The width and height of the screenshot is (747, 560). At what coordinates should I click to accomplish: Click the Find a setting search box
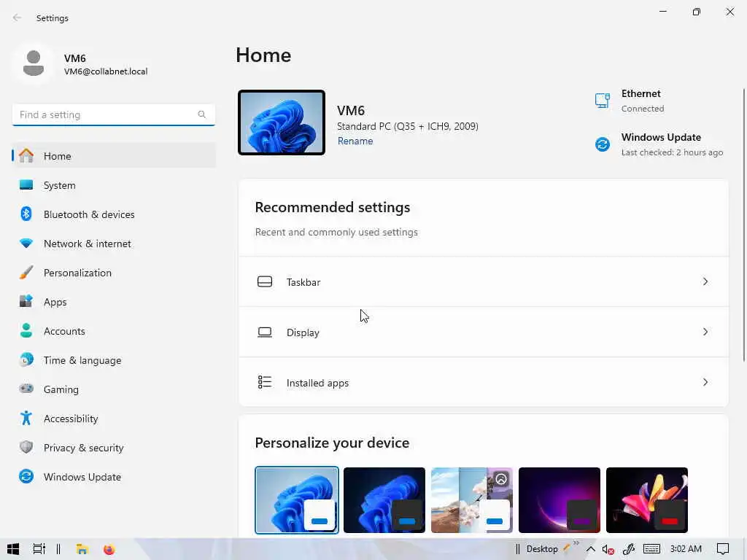point(114,114)
